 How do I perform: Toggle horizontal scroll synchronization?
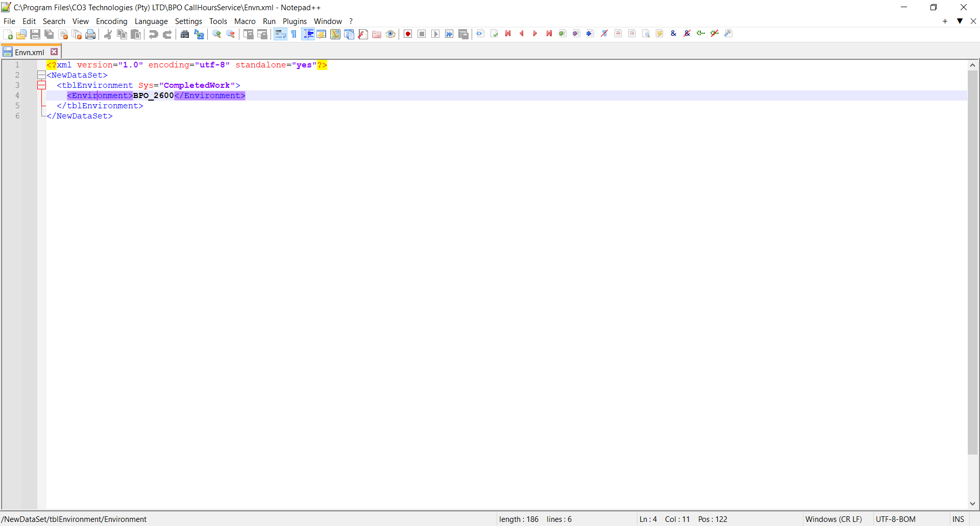tap(262, 34)
